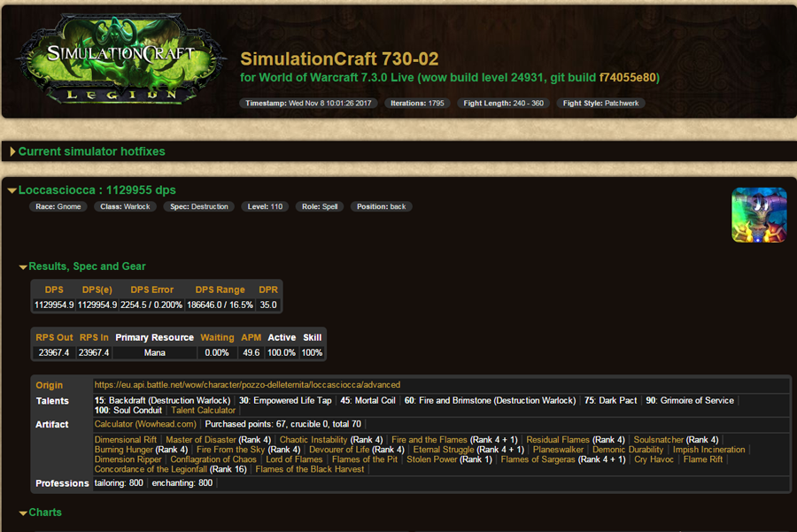Click the Dimensional Rift artifact trait

point(127,440)
